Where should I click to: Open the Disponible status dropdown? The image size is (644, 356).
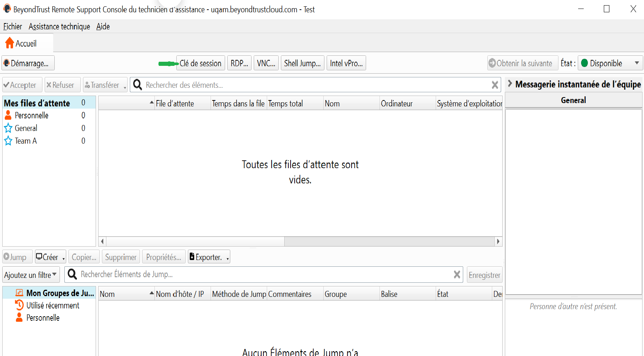click(x=610, y=63)
